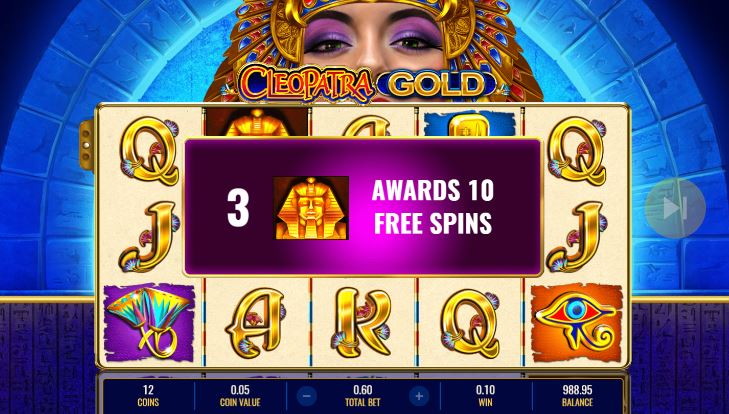
Task: Click the gold latch on left reel frame
Action: pyautogui.click(x=86, y=145)
